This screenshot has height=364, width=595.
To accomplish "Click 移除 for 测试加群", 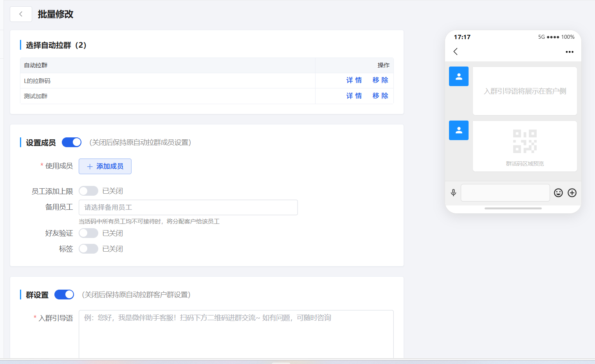I will pos(380,96).
